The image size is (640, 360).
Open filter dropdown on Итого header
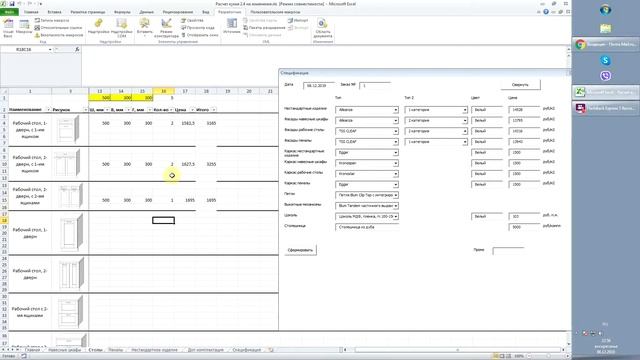pos(213,110)
